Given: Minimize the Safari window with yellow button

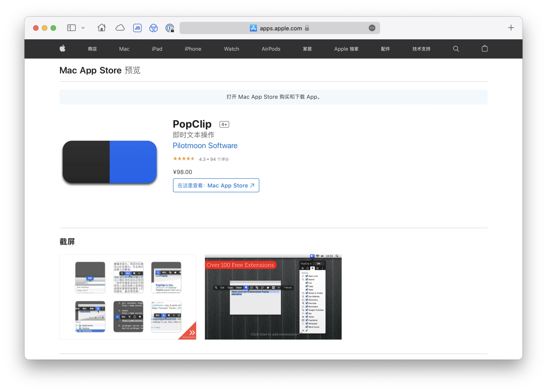Looking at the screenshot, I should point(44,28).
